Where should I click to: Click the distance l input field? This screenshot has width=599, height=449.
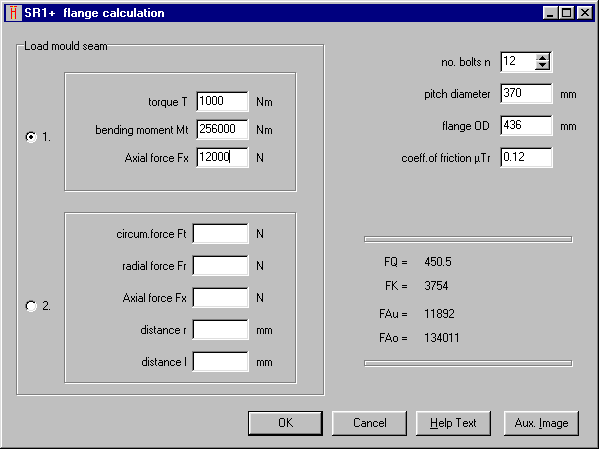(x=220, y=361)
